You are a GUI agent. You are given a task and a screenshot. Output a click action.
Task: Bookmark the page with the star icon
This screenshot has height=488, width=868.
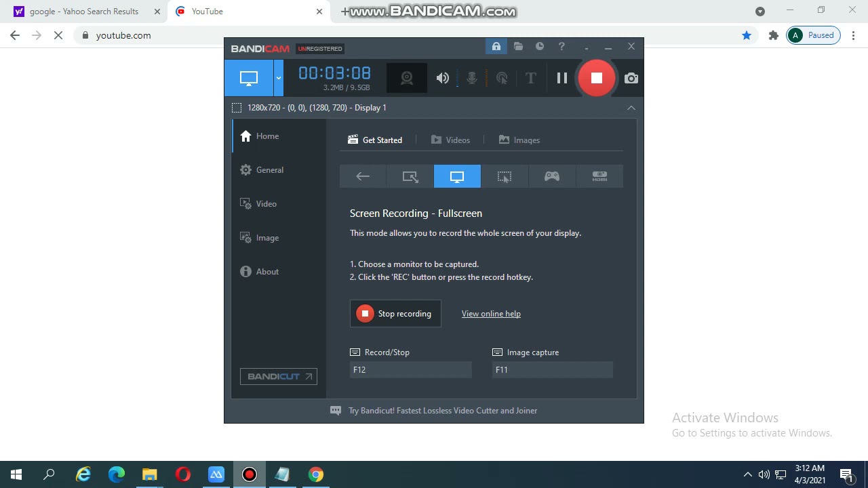747,35
